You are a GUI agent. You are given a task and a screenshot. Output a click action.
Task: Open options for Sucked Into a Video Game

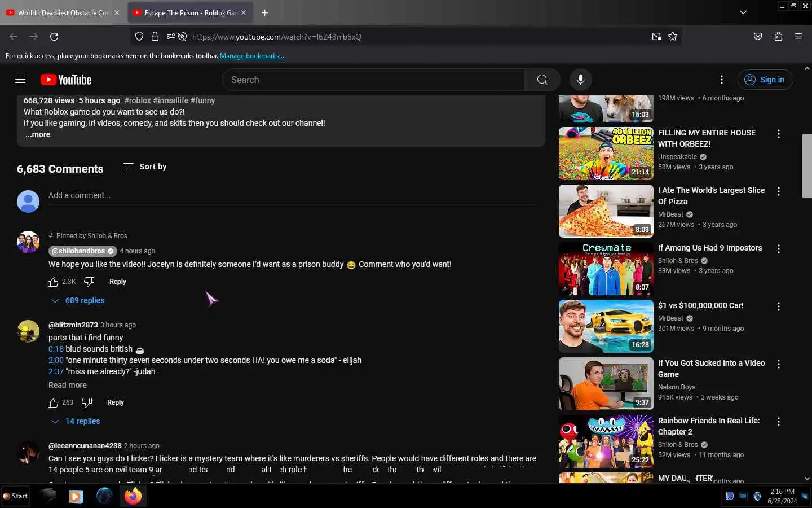pyautogui.click(x=779, y=364)
